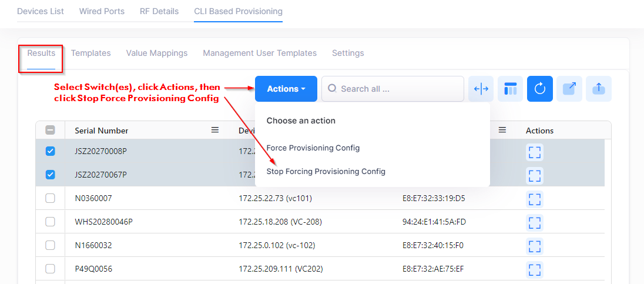Toggle the select-all header checkbox

click(x=50, y=131)
